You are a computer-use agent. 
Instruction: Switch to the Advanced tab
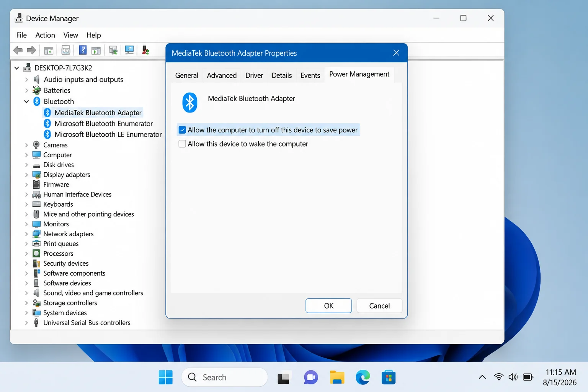click(222, 75)
